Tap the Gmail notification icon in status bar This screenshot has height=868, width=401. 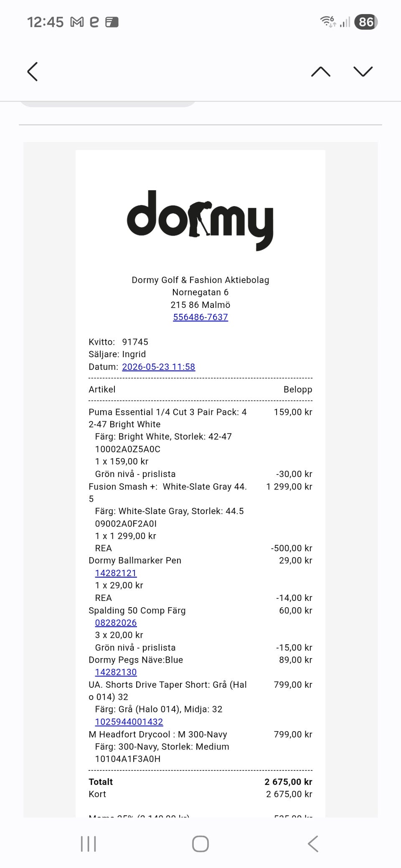77,22
